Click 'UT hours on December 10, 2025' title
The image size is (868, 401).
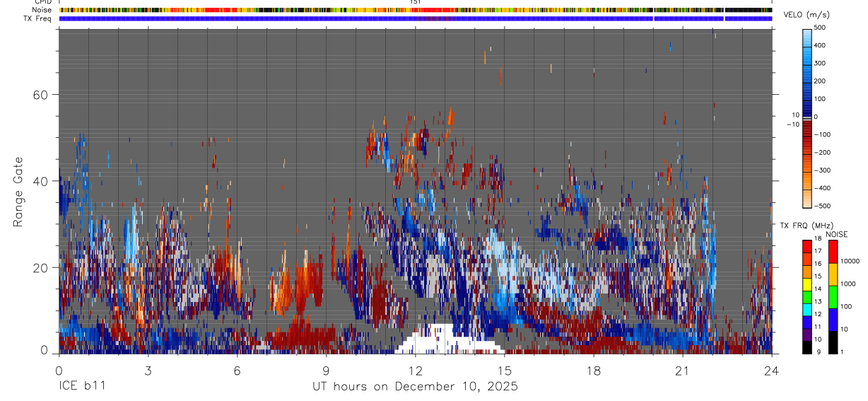[416, 387]
